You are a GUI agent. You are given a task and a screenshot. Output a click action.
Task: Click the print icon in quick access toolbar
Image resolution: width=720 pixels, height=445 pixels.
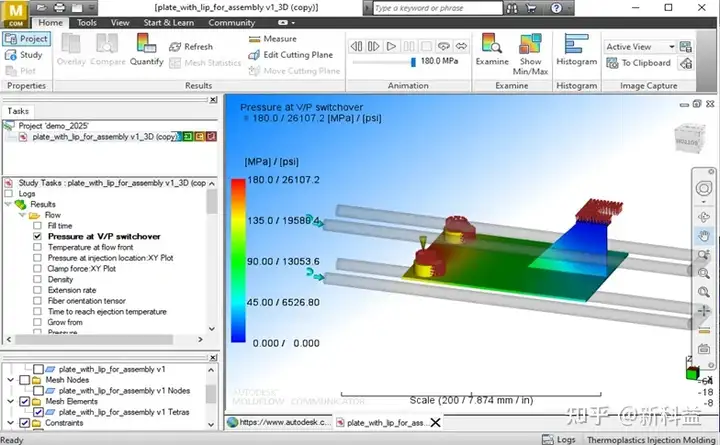coord(59,8)
